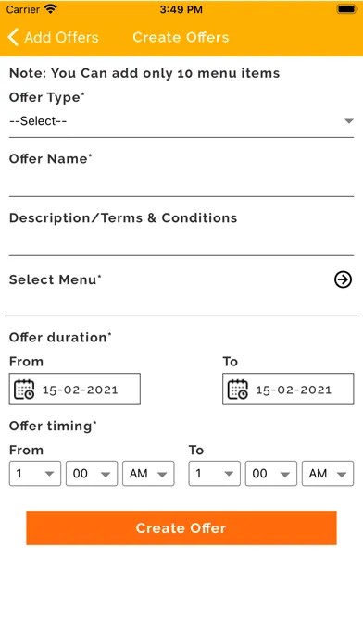Viewport: 363px width, 644px height.
Task: Expand the Offer Type --Select-- dropdown
Action: [181, 121]
